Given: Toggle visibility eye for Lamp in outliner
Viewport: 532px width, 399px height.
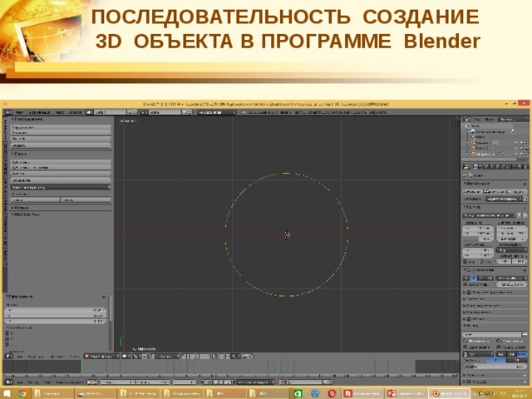Looking at the screenshot, I should pos(516,148).
